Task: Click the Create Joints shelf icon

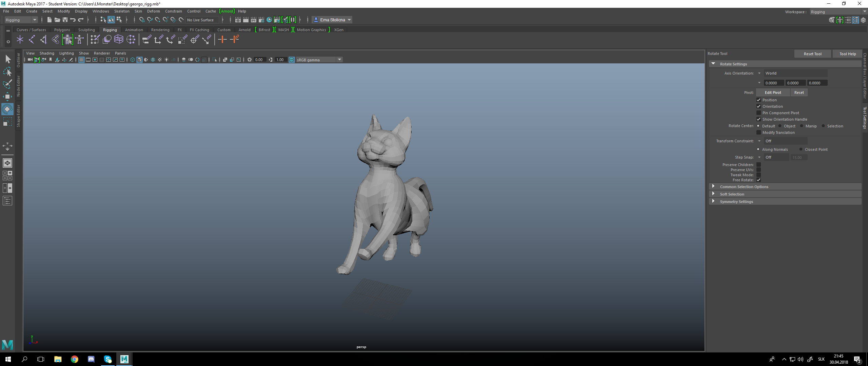Action: tap(32, 40)
